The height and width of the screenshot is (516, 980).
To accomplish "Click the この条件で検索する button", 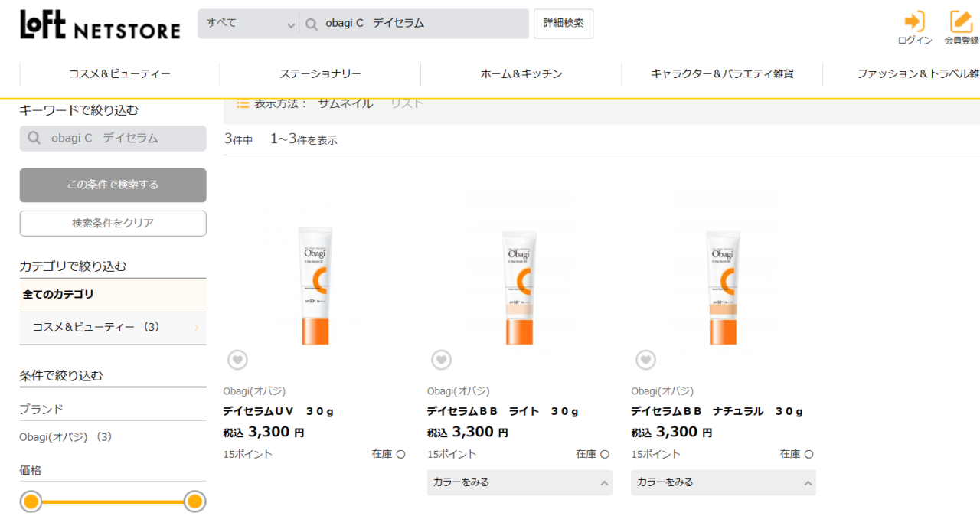I will (113, 185).
